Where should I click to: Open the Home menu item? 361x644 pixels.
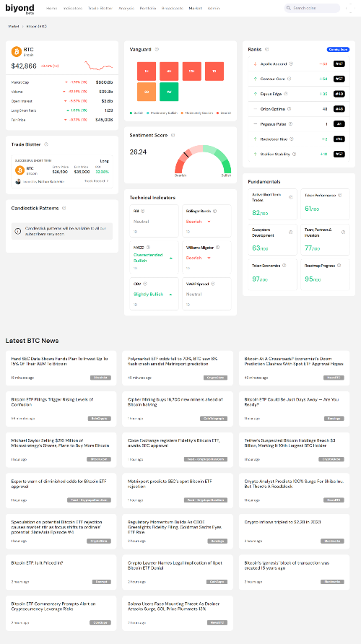(x=52, y=8)
